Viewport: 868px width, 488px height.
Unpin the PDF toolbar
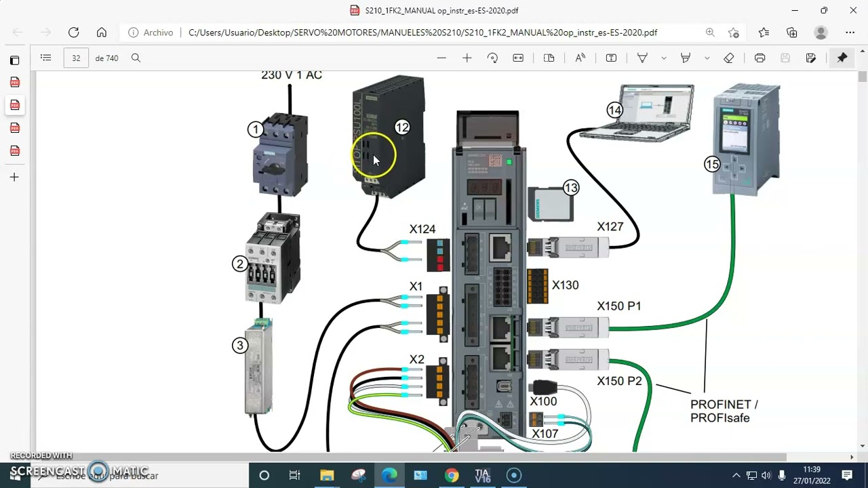pyautogui.click(x=842, y=58)
